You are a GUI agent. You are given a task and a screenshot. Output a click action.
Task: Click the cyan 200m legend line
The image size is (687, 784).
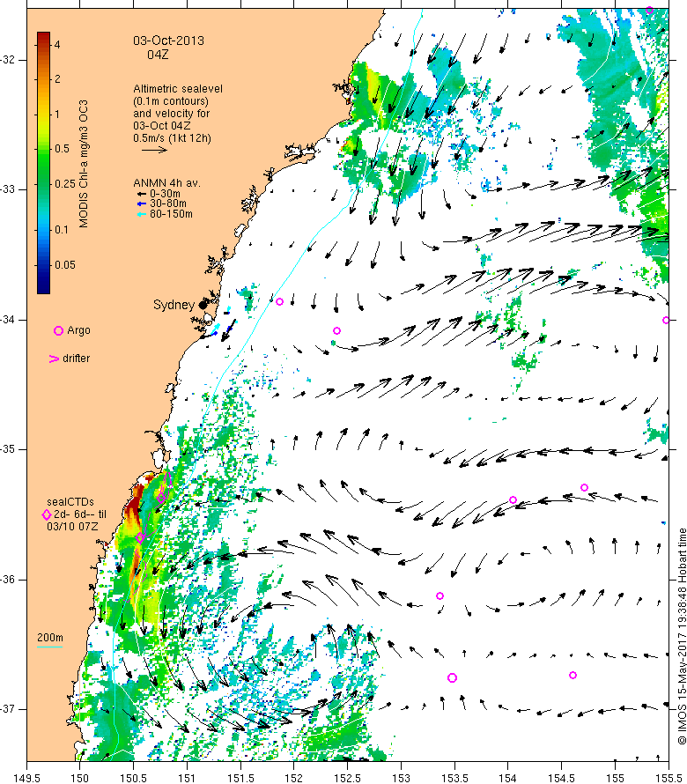pos(50,647)
